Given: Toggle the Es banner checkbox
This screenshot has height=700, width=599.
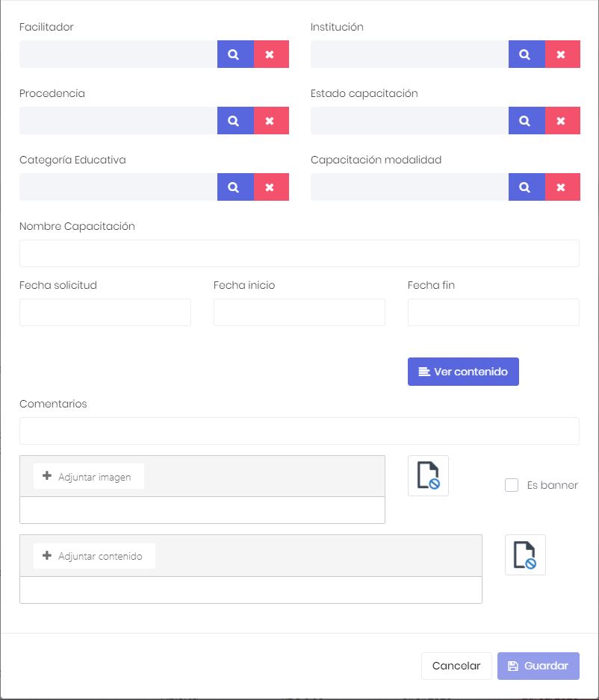Looking at the screenshot, I should tap(512, 485).
